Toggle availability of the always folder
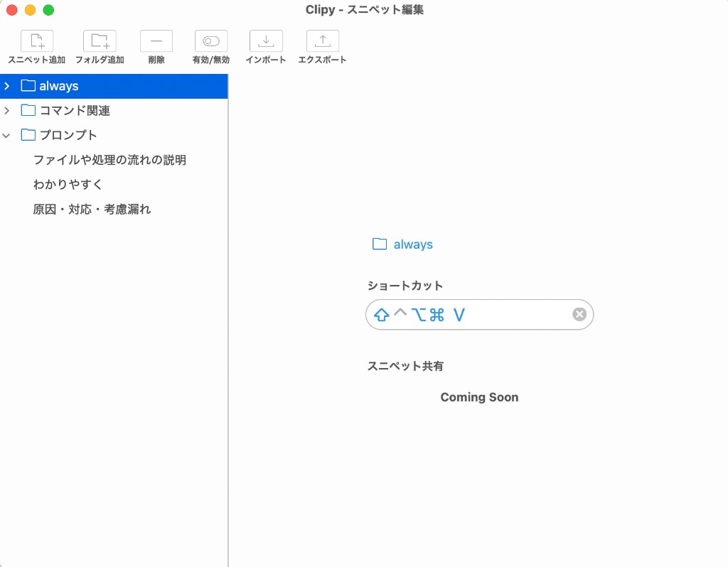 [210, 40]
